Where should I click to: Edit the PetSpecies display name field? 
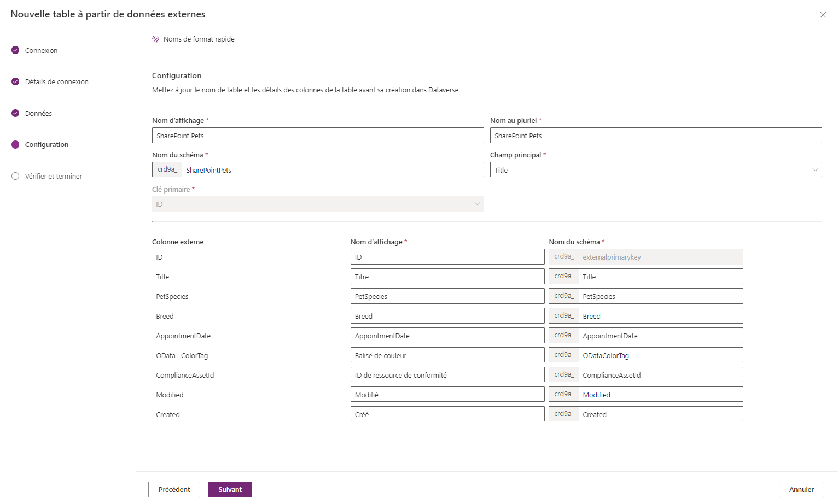click(447, 296)
